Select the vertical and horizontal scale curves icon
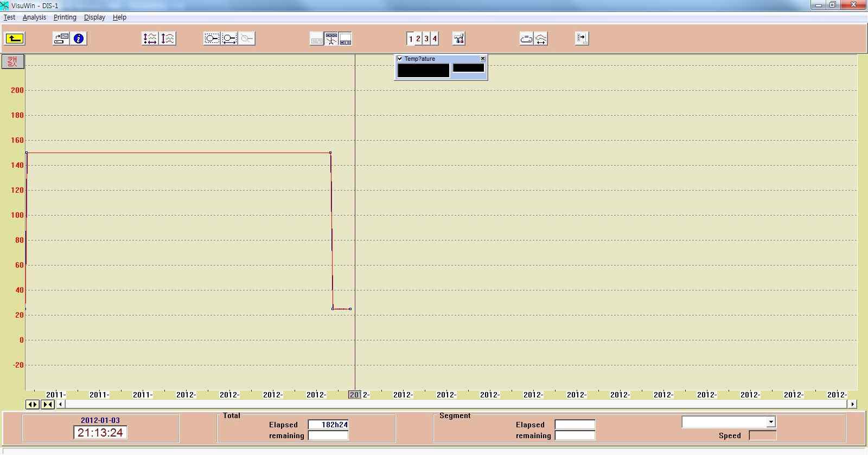The width and height of the screenshot is (868, 455). (x=150, y=39)
